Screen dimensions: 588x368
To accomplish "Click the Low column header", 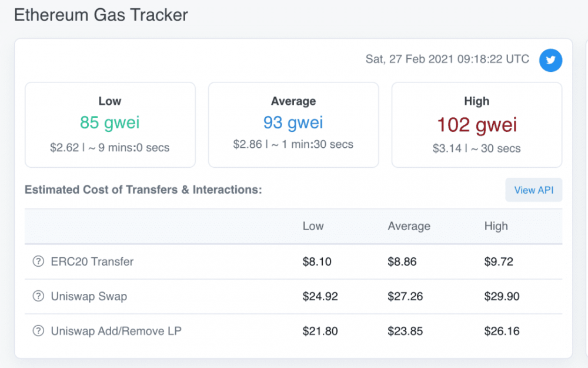I will [313, 226].
